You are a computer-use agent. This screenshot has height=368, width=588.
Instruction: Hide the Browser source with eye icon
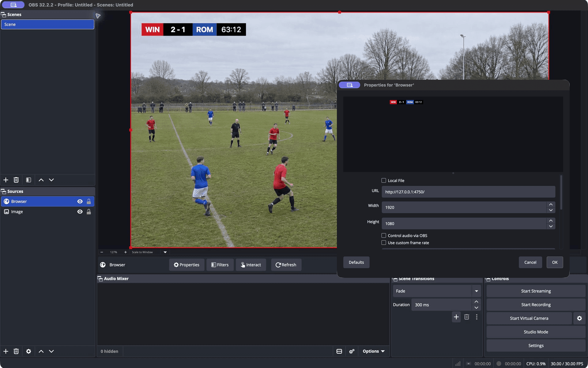point(80,201)
